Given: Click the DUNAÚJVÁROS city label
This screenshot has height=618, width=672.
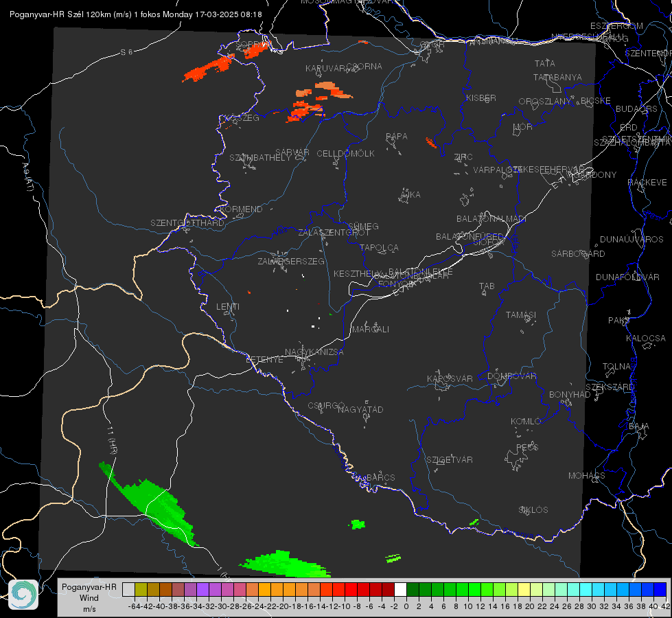Looking at the screenshot, I should point(632,240).
